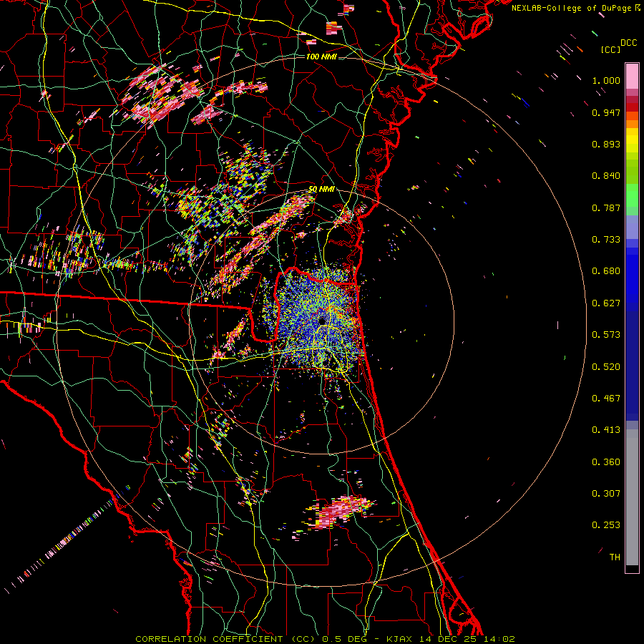Image resolution: width=644 pixels, height=644 pixels.
Task: Click the 0.680 legend value
Action: (x=606, y=271)
